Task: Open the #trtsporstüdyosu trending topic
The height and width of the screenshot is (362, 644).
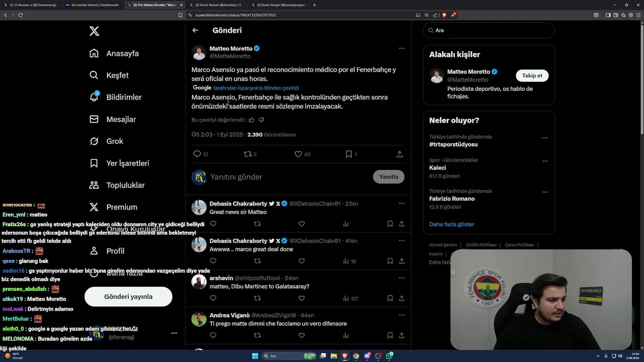Action: [453, 144]
